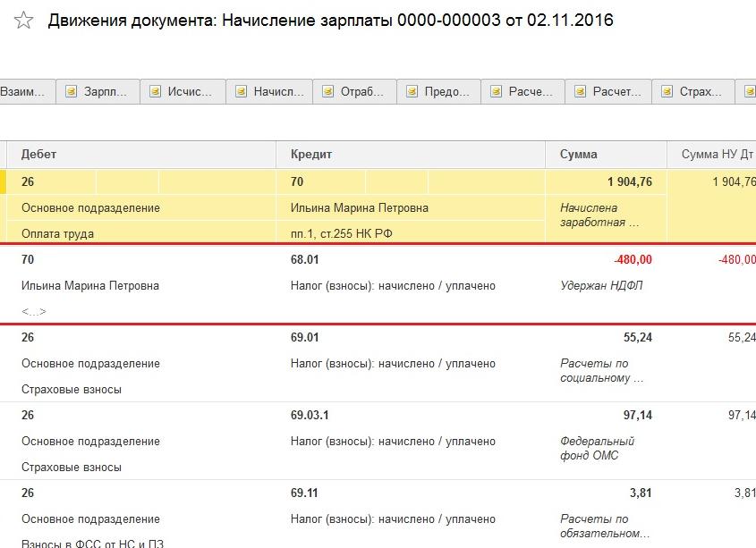Image resolution: width=756 pixels, height=548 pixels.
Task: Click register icon on Начисл... tab
Action: pyautogui.click(x=241, y=91)
